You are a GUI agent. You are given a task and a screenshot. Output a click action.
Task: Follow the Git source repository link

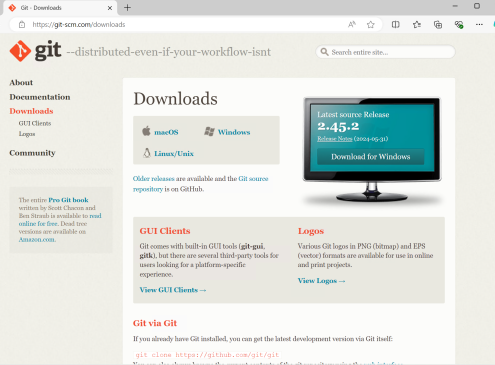coord(200,184)
